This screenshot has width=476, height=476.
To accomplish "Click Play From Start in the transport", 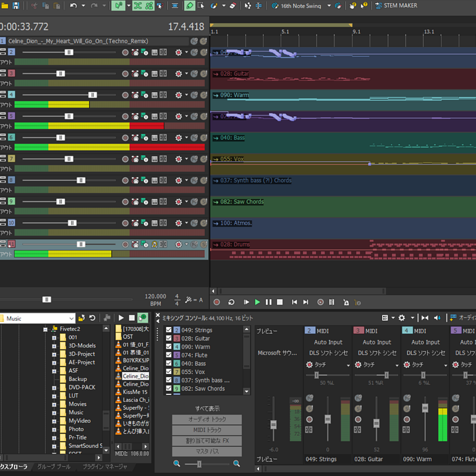I will (246, 302).
